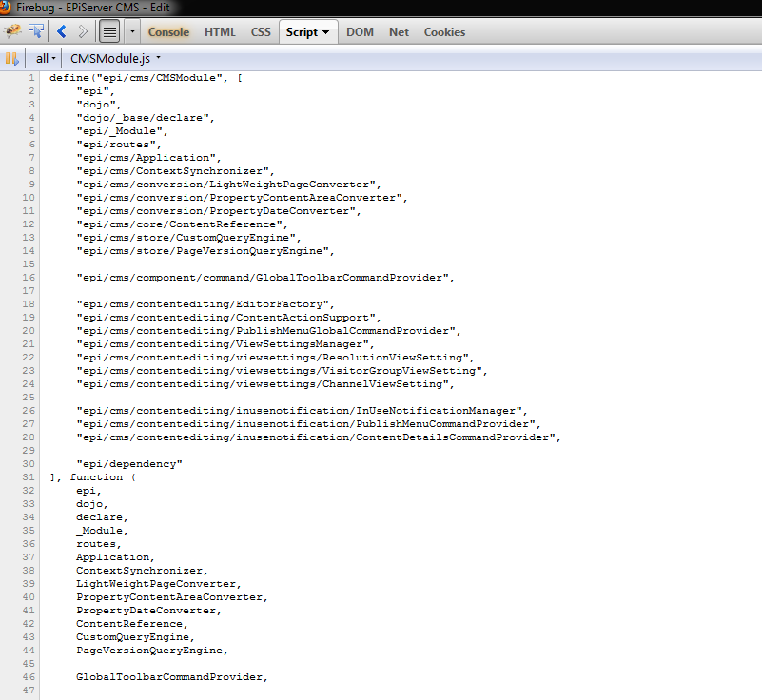Viewport: 762px width, 700px height.
Task: Click the "dojo/_base/declare" string on line 4
Action: click(146, 118)
